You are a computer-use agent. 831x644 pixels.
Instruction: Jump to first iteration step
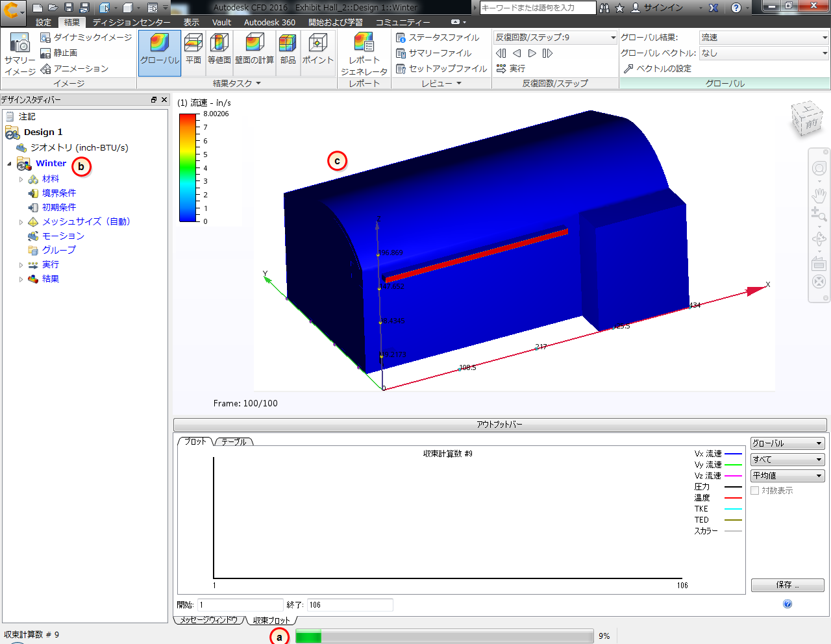pos(501,53)
